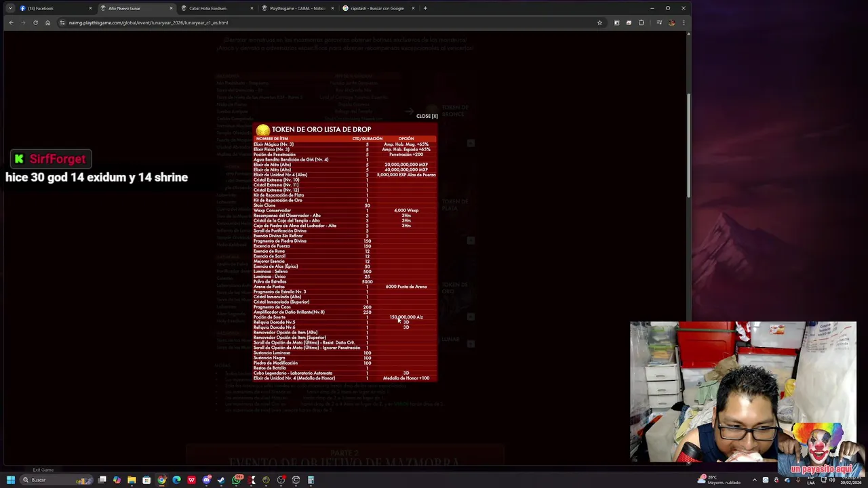Viewport: 868px width, 488px height.
Task: Open the Chrome profile avatar
Action: (671, 22)
